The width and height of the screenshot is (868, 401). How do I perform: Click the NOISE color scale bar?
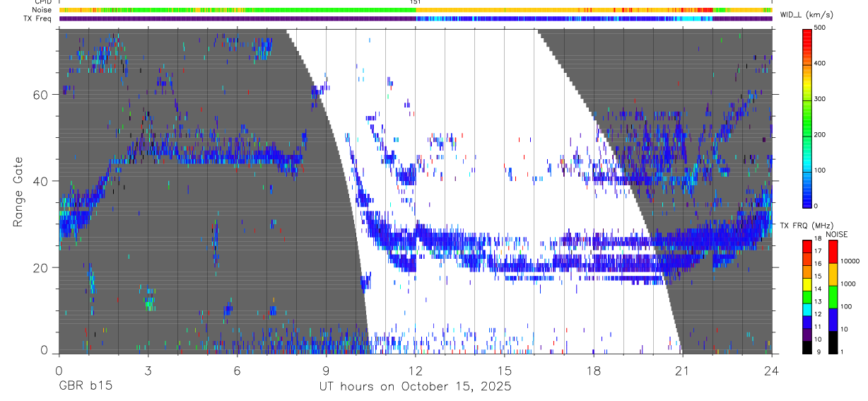point(833,296)
